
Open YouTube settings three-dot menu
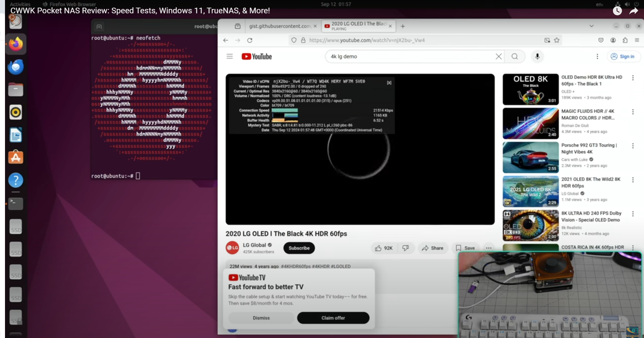(x=597, y=56)
